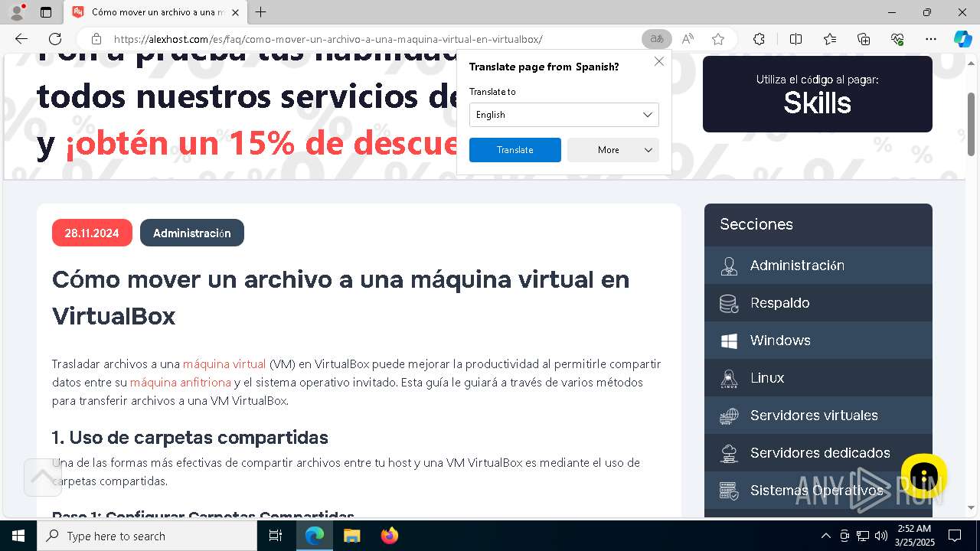Click '1. Uso de carpetas compartidas' heading
This screenshot has height=551, width=980.
(190, 437)
